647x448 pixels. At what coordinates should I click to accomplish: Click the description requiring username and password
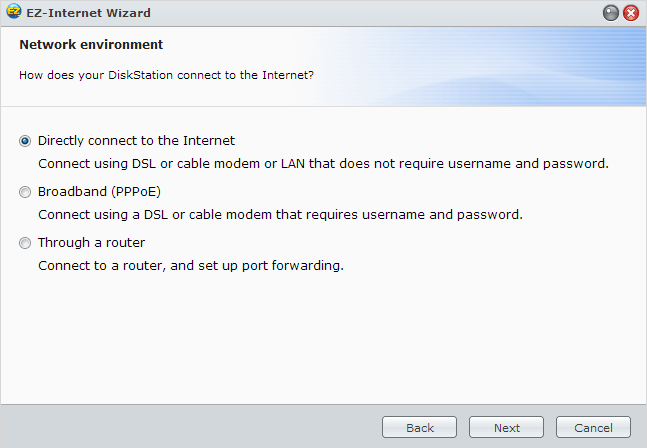(280, 214)
